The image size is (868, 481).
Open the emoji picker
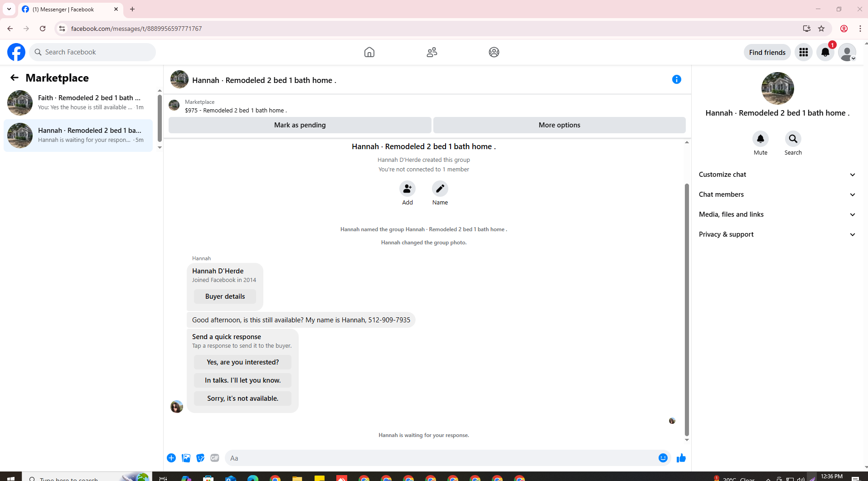click(x=663, y=458)
